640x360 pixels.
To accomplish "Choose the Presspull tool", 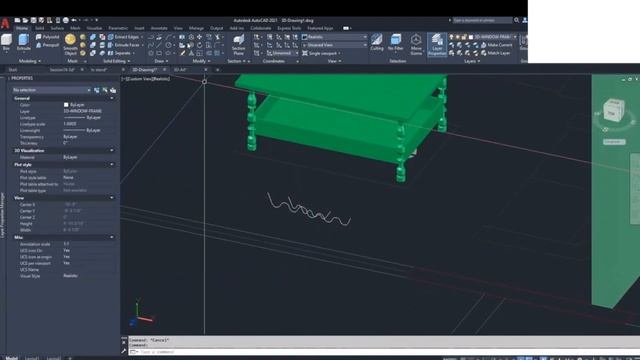I will click(47, 45).
